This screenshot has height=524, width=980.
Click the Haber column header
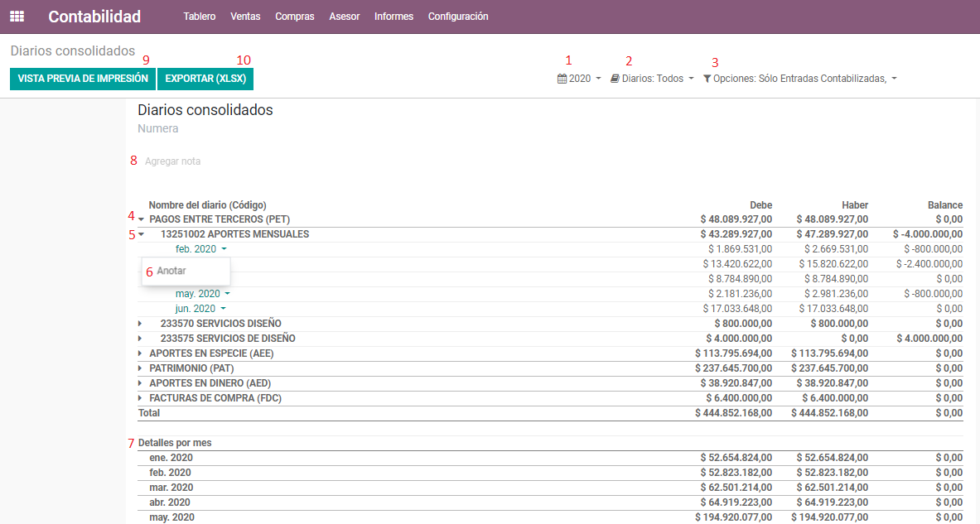[854, 204]
